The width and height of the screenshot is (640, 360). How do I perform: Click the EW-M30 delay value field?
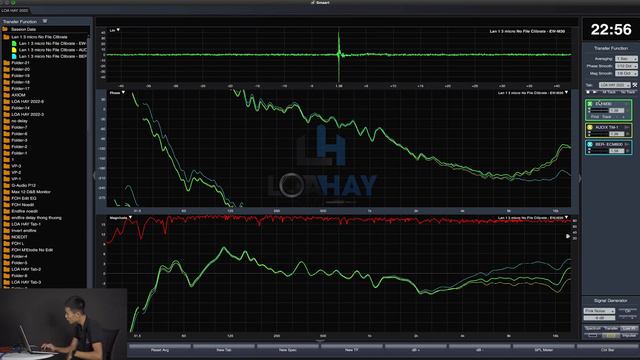[x=616, y=110]
